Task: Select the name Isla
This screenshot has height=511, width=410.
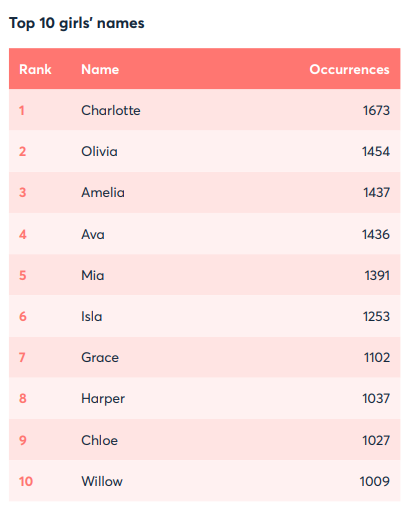Action: pos(92,316)
